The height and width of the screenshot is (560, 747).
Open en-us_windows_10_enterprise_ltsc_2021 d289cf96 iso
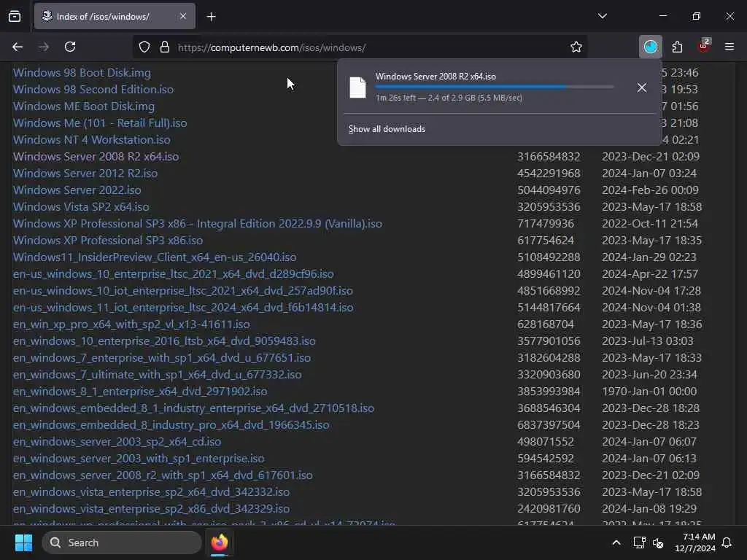tap(174, 274)
